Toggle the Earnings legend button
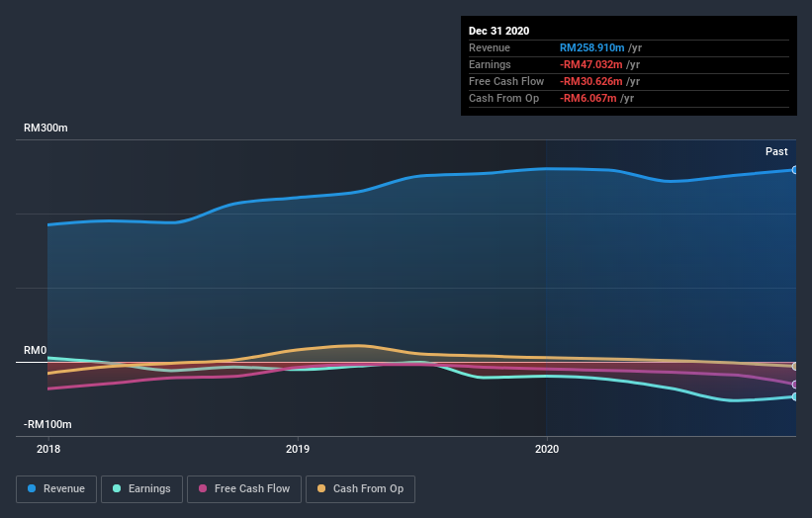The width and height of the screenshot is (812, 518). coord(141,489)
